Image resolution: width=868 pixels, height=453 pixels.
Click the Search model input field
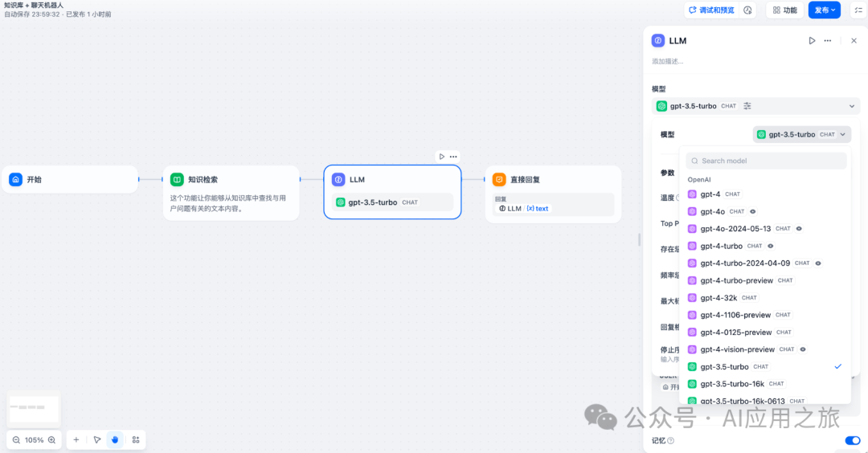pyautogui.click(x=766, y=161)
